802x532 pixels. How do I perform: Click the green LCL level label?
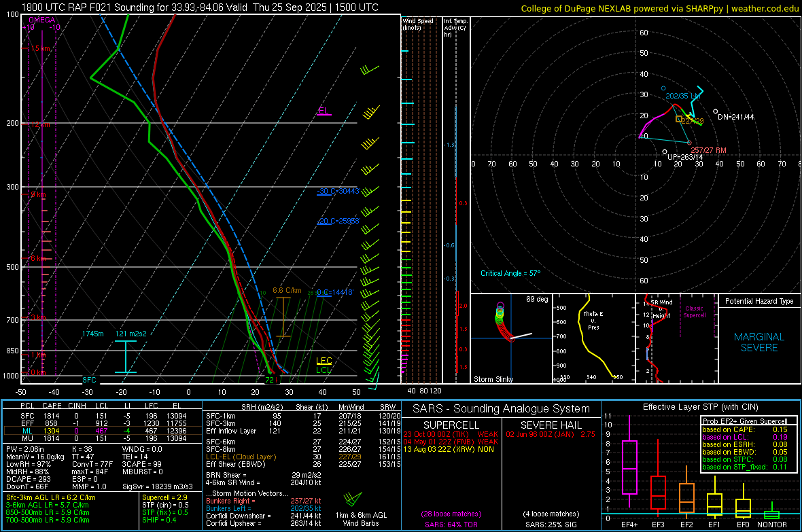pos(324,370)
